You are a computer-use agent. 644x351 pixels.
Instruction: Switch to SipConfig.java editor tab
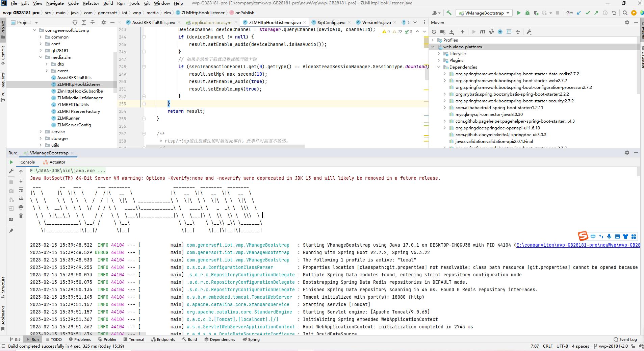pos(331,22)
